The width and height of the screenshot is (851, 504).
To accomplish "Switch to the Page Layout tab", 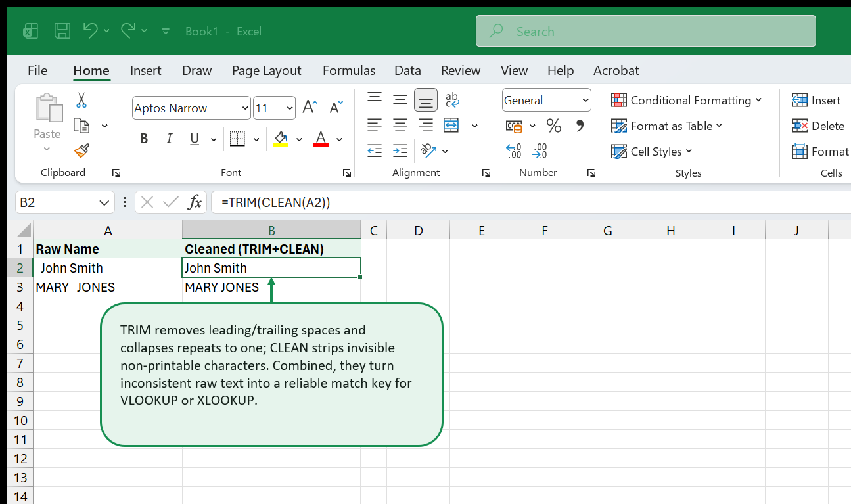I will click(x=267, y=70).
